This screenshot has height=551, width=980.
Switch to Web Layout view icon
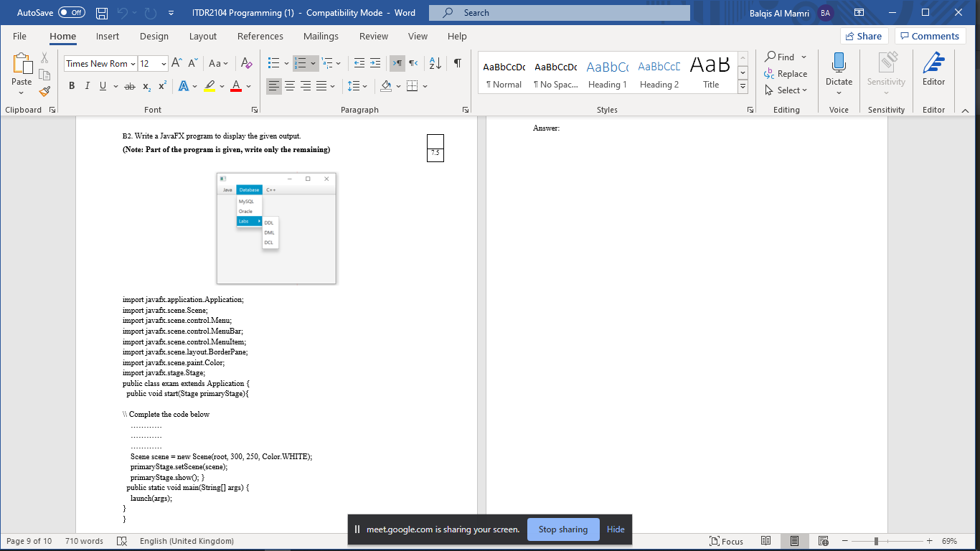click(x=823, y=541)
